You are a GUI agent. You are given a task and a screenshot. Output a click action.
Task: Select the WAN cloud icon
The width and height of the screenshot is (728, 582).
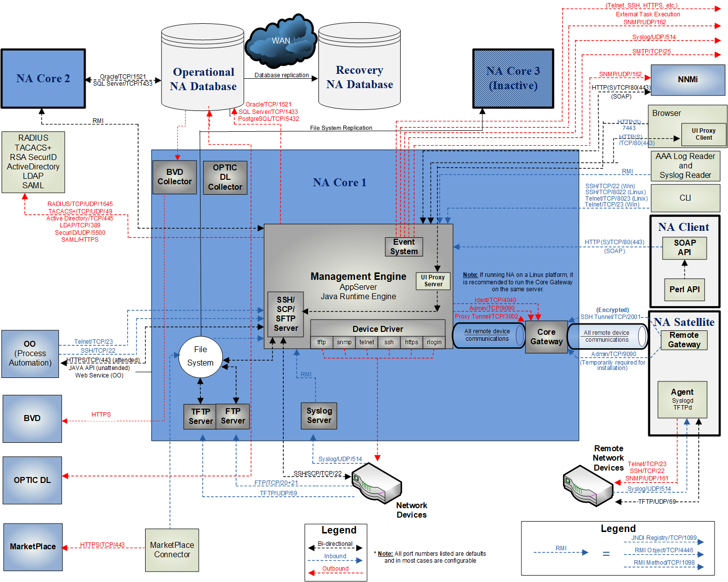[x=280, y=40]
